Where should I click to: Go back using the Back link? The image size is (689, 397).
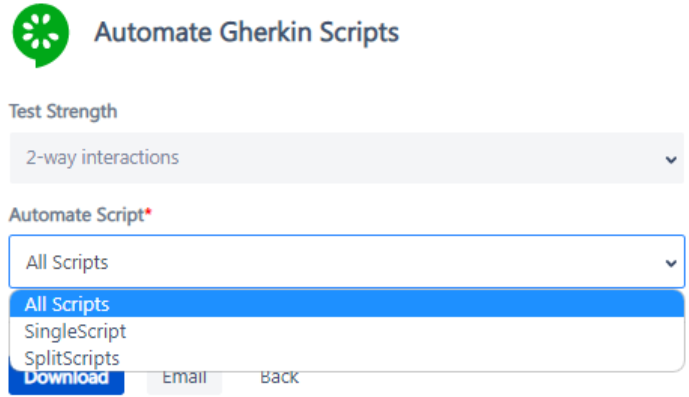tap(279, 379)
